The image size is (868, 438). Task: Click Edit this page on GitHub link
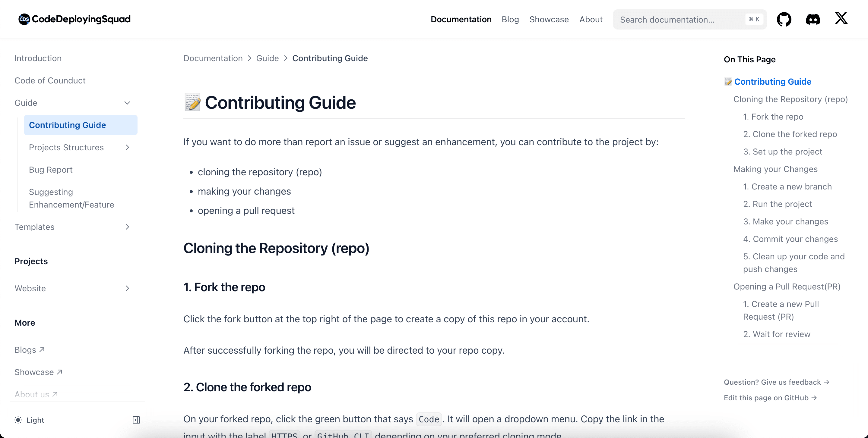[771, 398]
